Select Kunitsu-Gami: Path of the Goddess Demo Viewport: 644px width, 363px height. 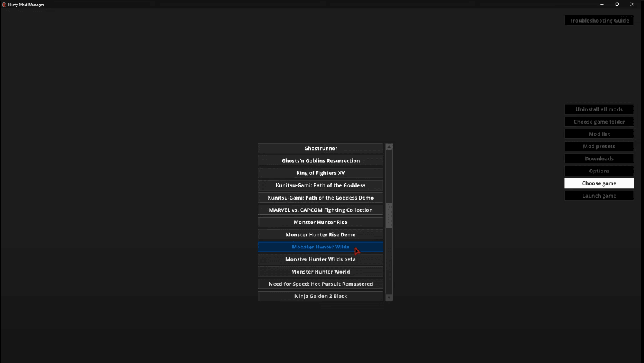pyautogui.click(x=320, y=198)
